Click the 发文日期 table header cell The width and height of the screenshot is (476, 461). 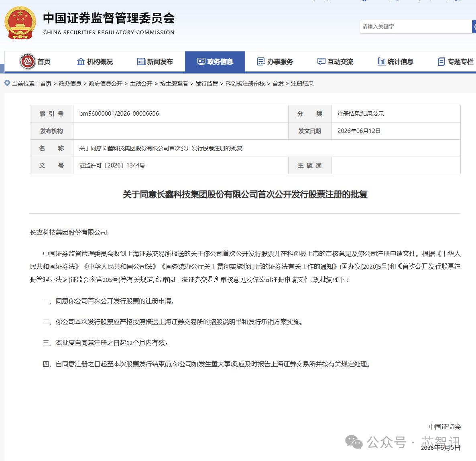click(310, 131)
